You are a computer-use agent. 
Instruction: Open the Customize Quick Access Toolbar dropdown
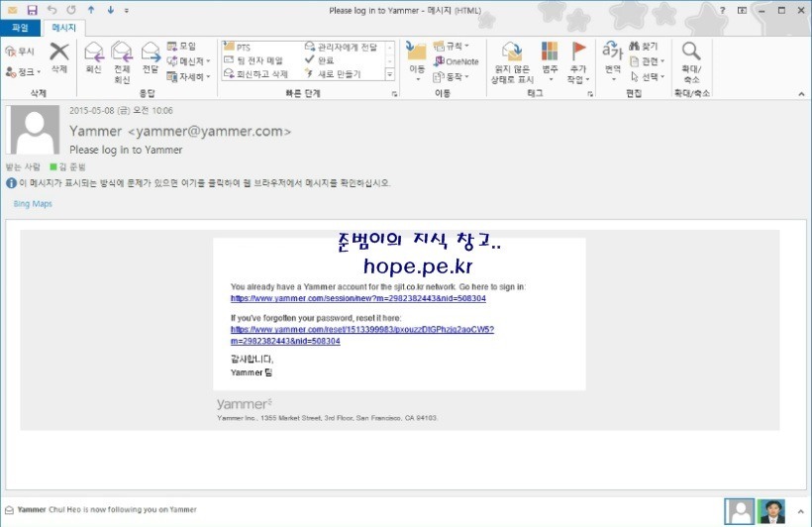(127, 10)
